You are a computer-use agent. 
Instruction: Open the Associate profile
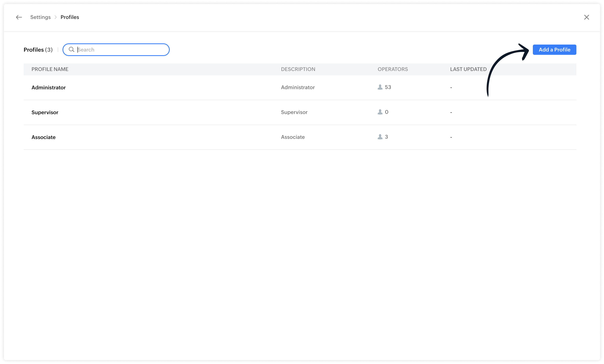click(43, 137)
